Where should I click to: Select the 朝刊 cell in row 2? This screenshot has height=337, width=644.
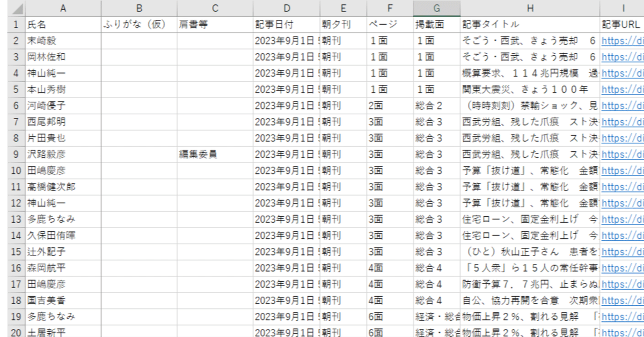tap(343, 40)
